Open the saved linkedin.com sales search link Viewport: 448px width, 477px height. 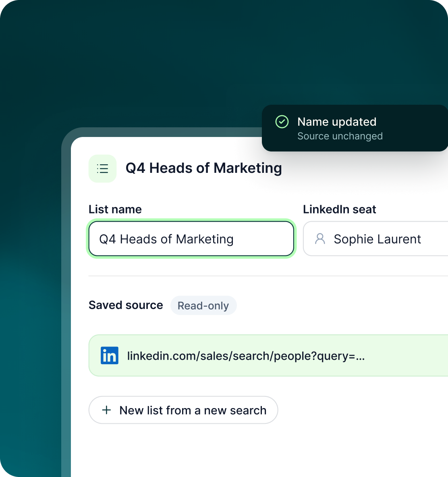(x=268, y=356)
